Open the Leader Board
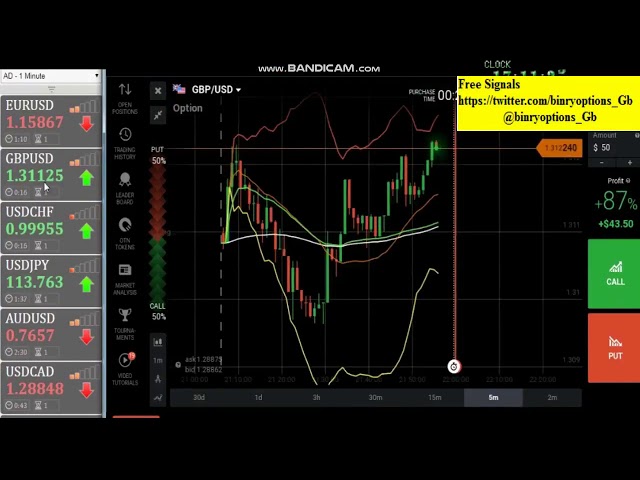Viewport: 640px width, 480px height. 125,187
